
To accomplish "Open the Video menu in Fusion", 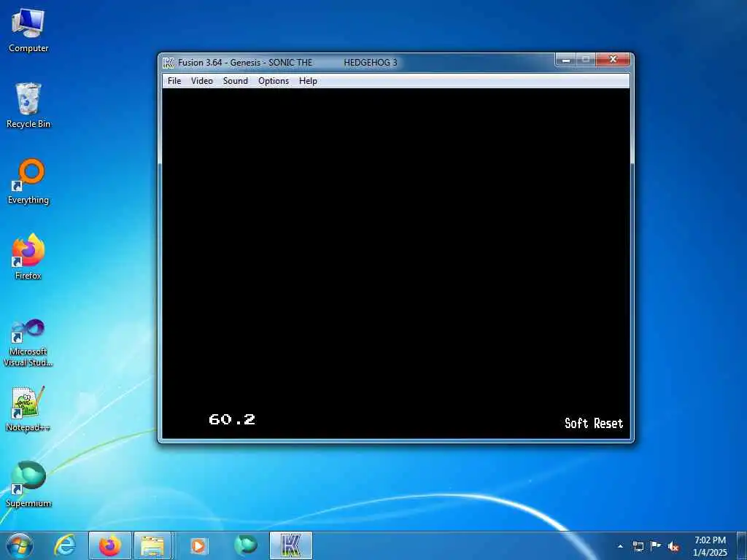I will (x=202, y=81).
